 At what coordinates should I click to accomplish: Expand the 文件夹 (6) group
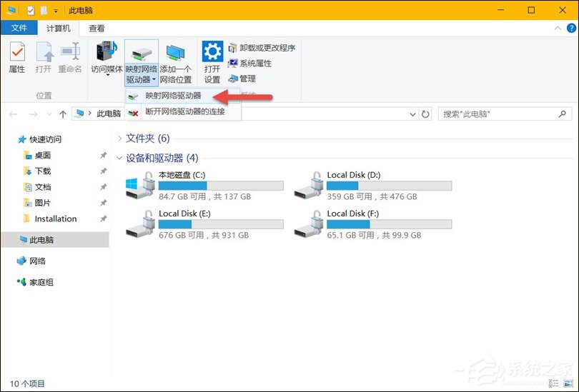119,139
